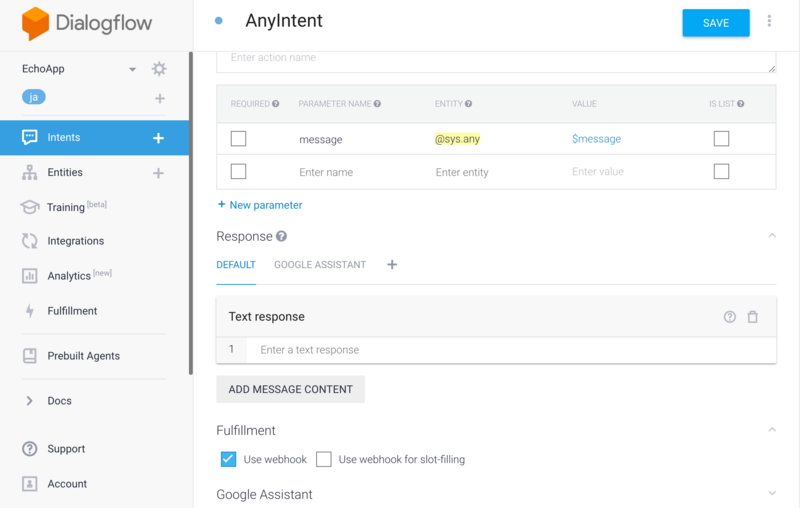The width and height of the screenshot is (800, 508).
Task: Open the three-dot menu near Save
Action: point(769,22)
